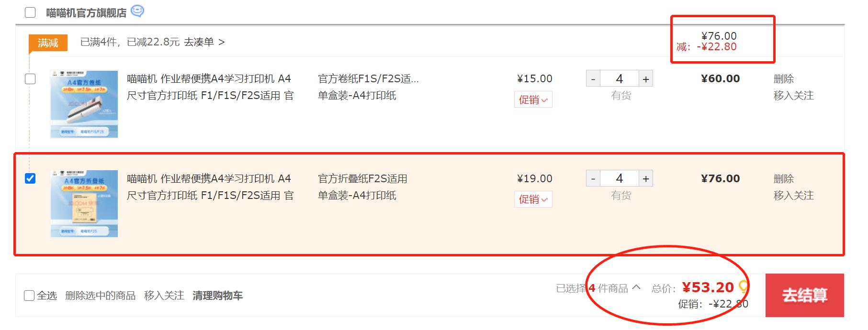Image resolution: width=868 pixels, height=330 pixels.
Task: Click the 满减 promotion badge
Action: point(48,42)
